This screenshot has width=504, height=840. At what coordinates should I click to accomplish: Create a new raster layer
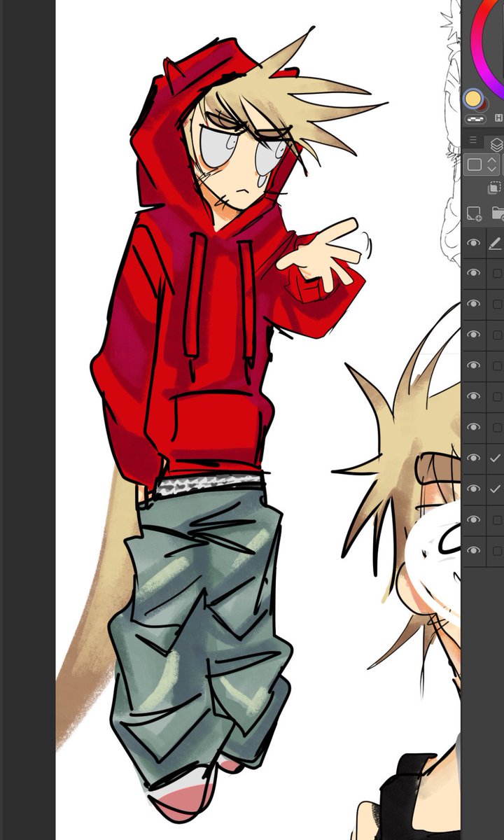coord(474,213)
